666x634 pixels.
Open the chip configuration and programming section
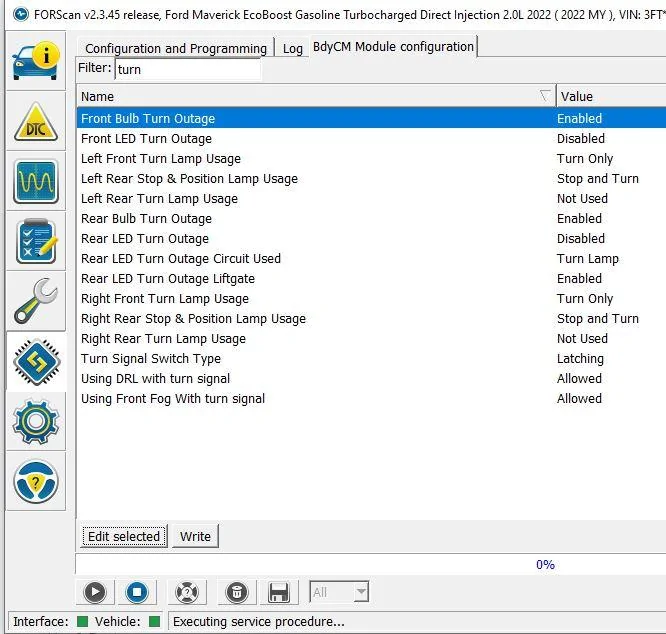point(36,361)
